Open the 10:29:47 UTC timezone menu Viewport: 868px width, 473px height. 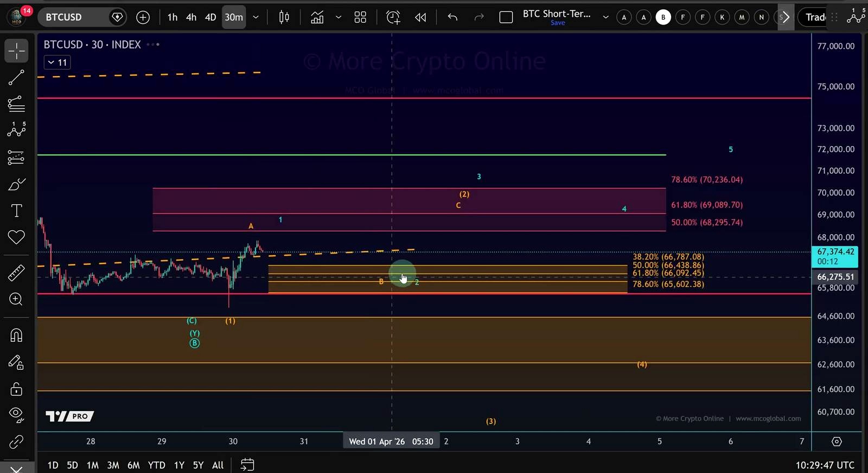pos(825,465)
